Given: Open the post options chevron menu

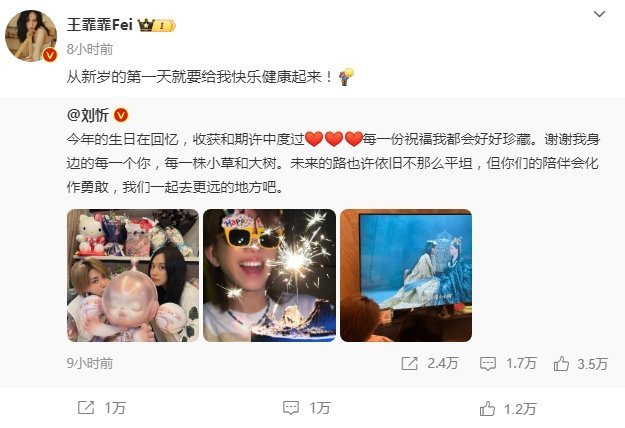Looking at the screenshot, I should pos(599,14).
